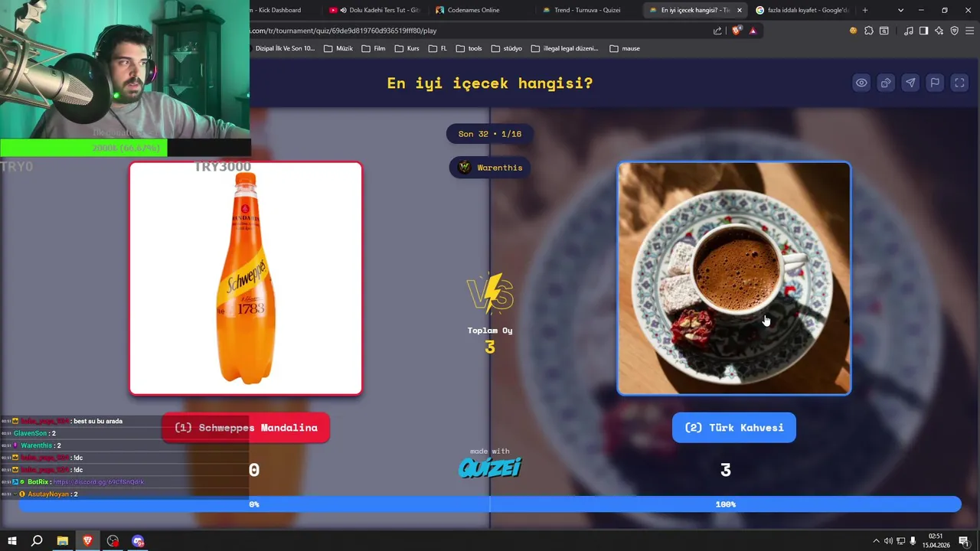Open Brave Leo AI sparkle icon

pos(939,31)
